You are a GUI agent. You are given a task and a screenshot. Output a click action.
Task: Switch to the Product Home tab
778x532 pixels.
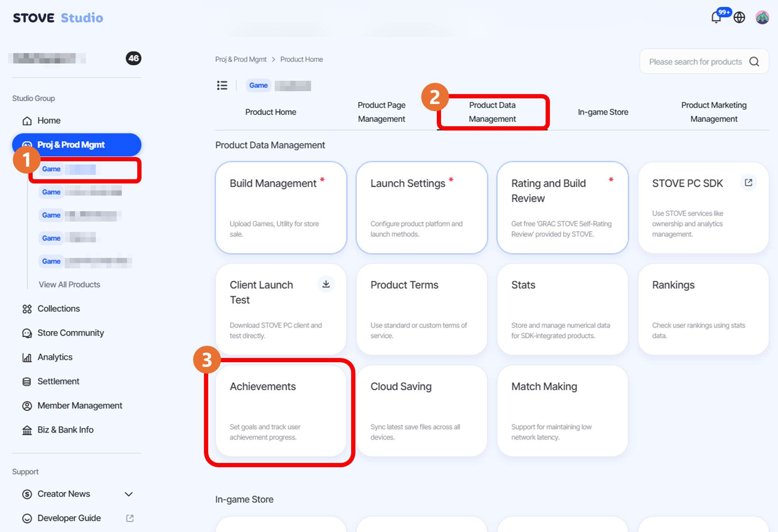click(271, 112)
